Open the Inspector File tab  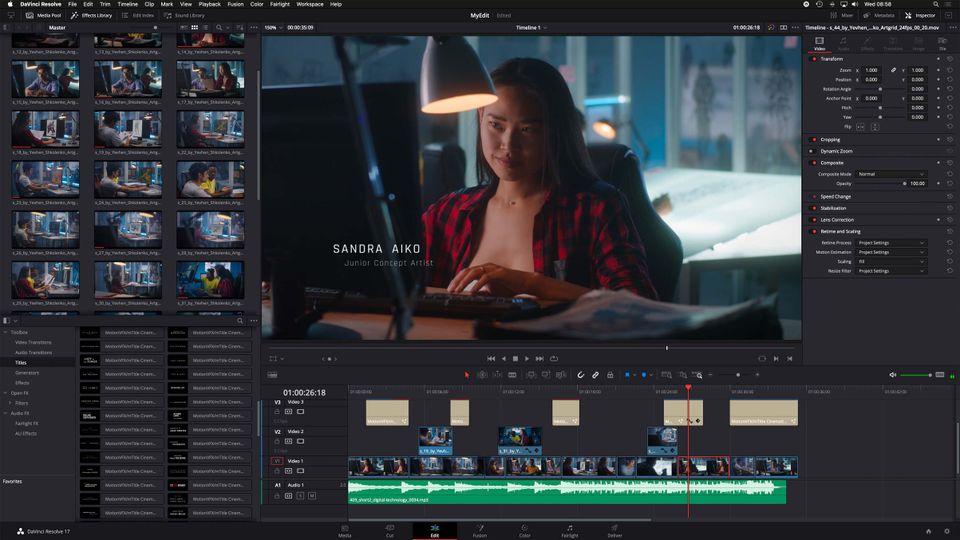943,43
